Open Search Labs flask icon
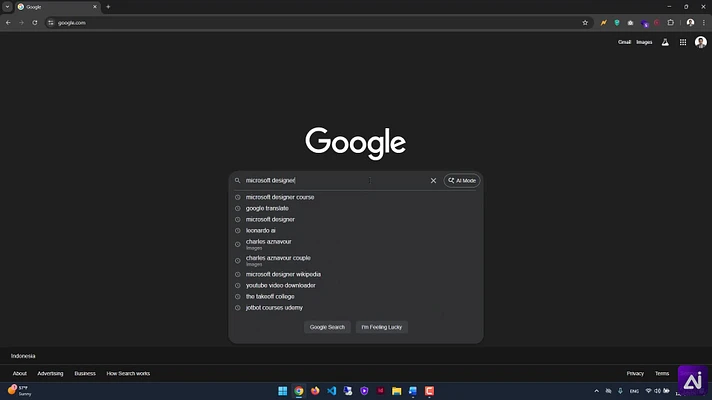The width and height of the screenshot is (712, 400). (x=665, y=42)
